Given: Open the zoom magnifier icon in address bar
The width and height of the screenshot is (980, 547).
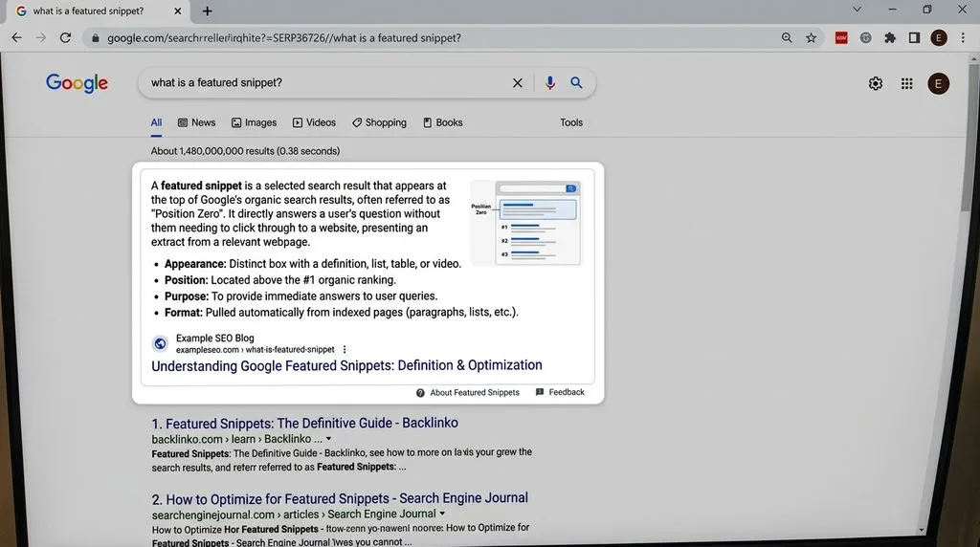Looking at the screenshot, I should pos(787,38).
